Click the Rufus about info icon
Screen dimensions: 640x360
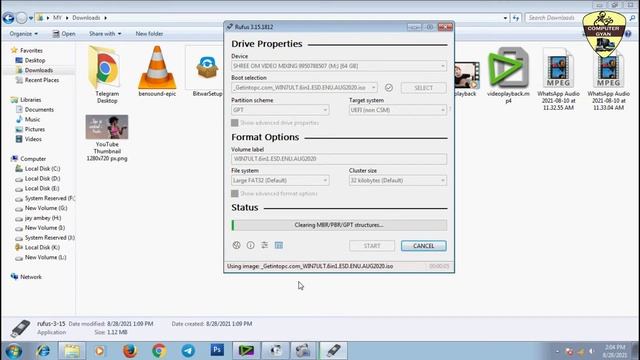click(250, 245)
